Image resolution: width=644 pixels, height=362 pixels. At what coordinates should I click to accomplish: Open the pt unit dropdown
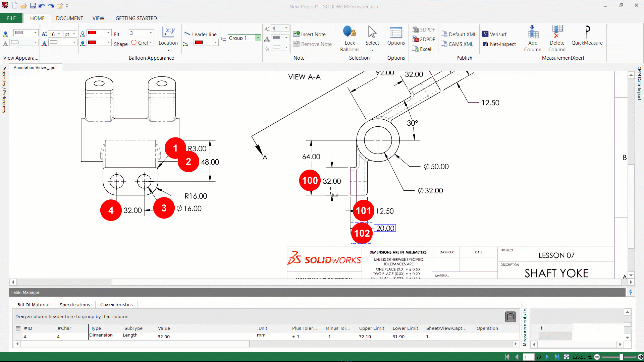(x=74, y=34)
